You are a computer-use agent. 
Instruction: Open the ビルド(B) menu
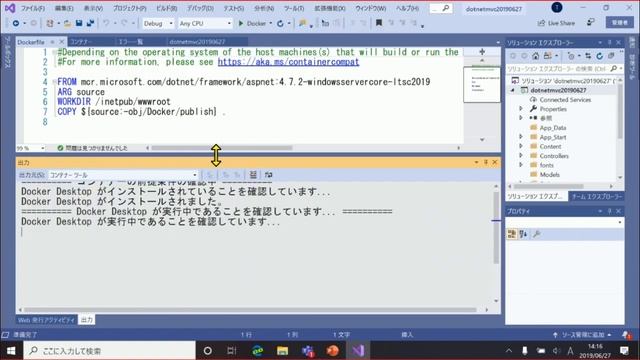click(x=167, y=8)
